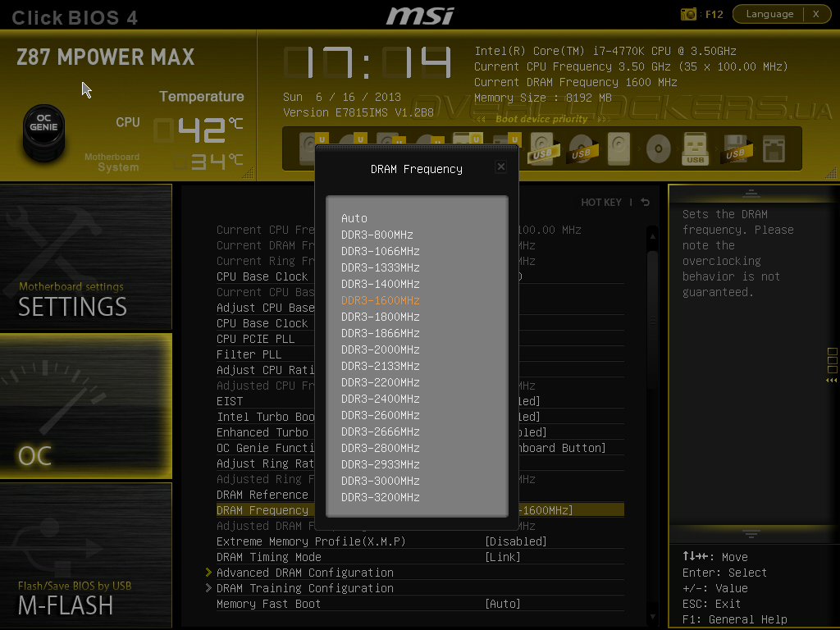840x630 pixels.
Task: Choose DDR3-2800MHz option
Action: 381,448
